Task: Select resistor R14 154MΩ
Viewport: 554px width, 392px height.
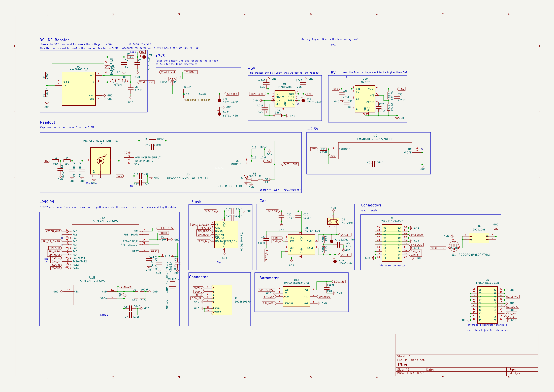Action: tap(389, 95)
